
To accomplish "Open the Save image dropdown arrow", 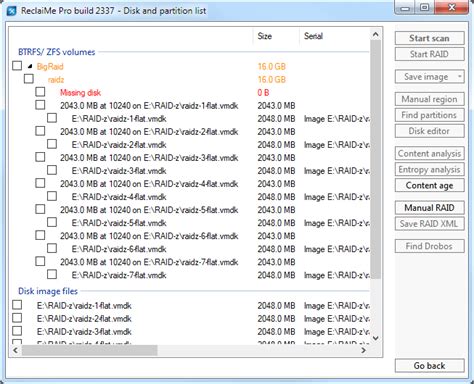I will pyautogui.click(x=459, y=77).
